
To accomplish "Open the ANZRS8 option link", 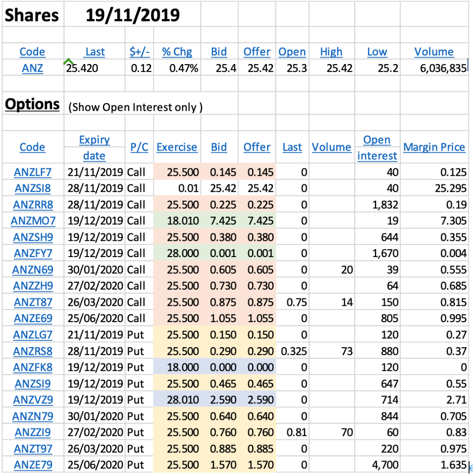I will pos(33,351).
